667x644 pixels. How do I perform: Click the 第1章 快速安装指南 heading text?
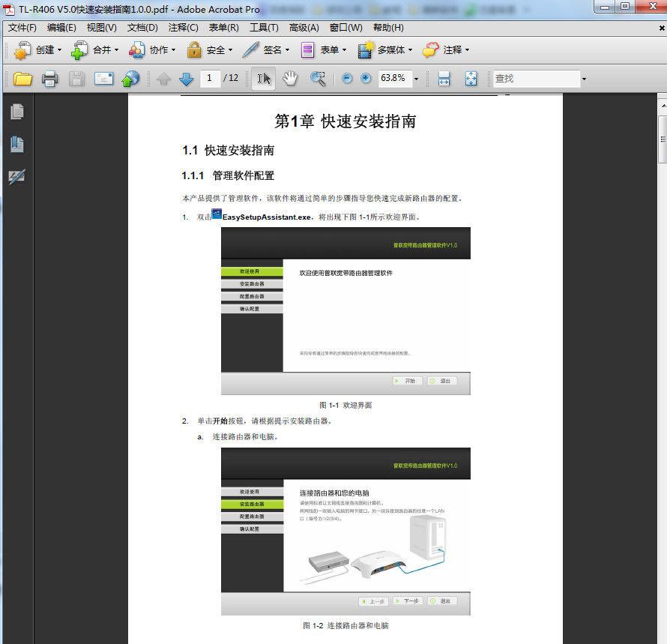tap(345, 121)
